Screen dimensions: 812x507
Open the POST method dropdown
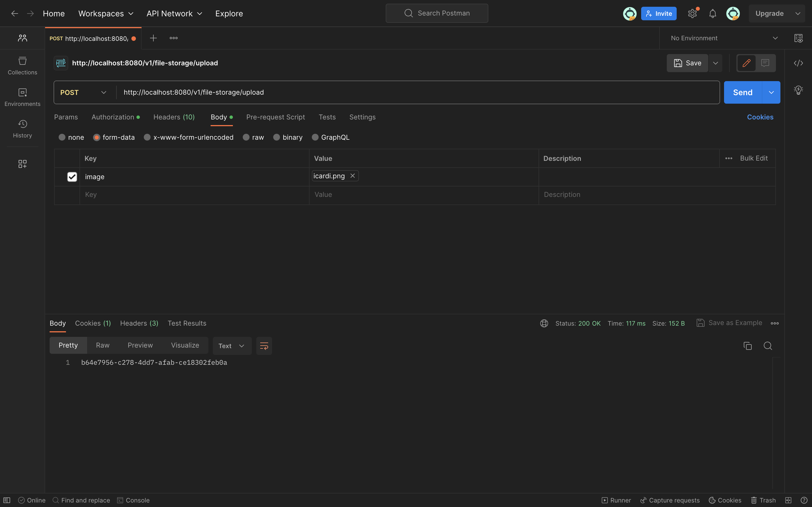coord(83,92)
